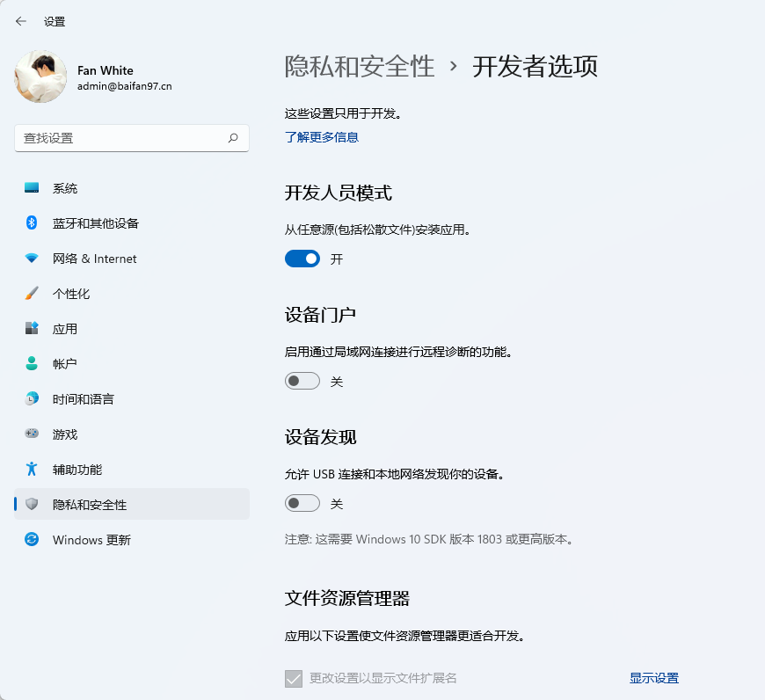Click the Windows 更新 refresh icon
765x700 pixels.
coord(32,540)
